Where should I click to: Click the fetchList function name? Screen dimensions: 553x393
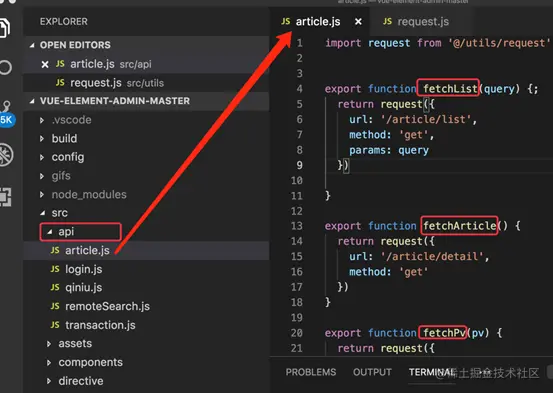point(450,89)
